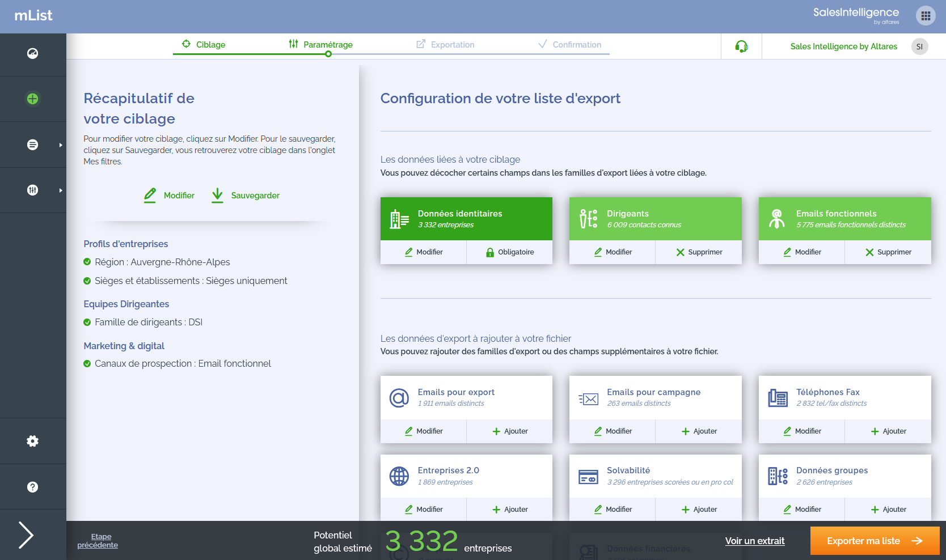
Task: Click the headset support icon
Action: pos(741,46)
